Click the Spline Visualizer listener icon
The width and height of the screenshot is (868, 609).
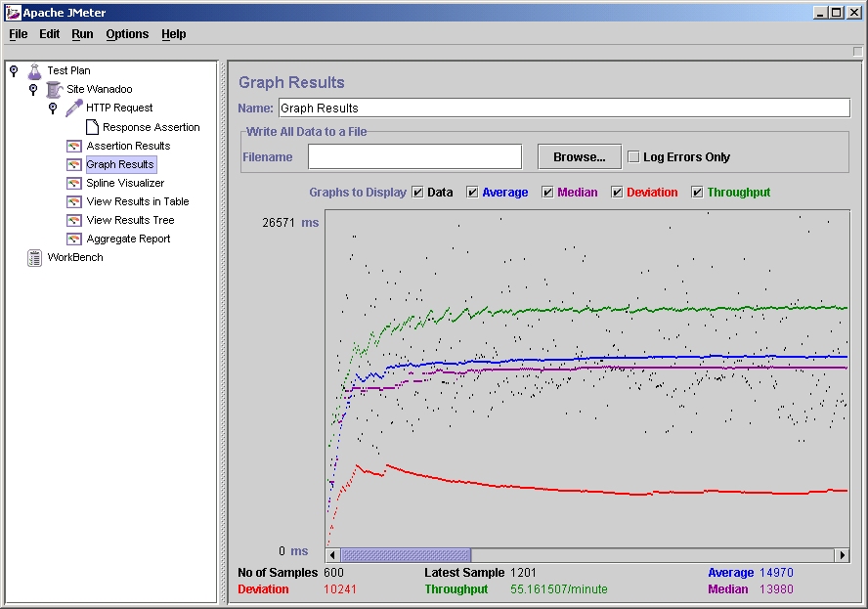click(x=74, y=183)
